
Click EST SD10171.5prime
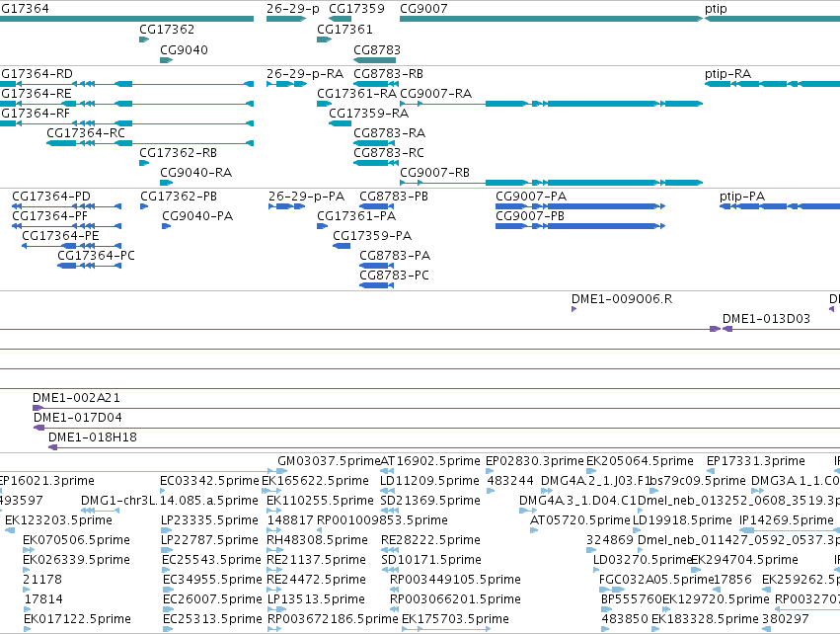coord(430,560)
